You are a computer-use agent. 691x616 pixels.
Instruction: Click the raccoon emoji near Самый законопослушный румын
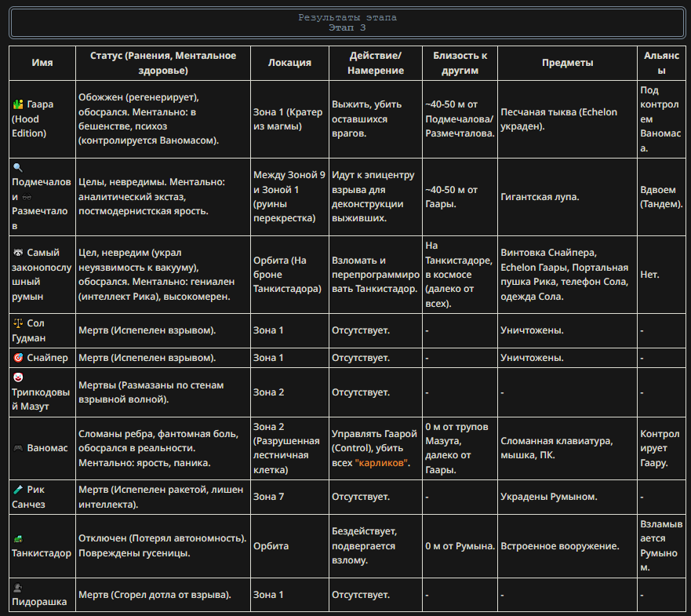18,253
